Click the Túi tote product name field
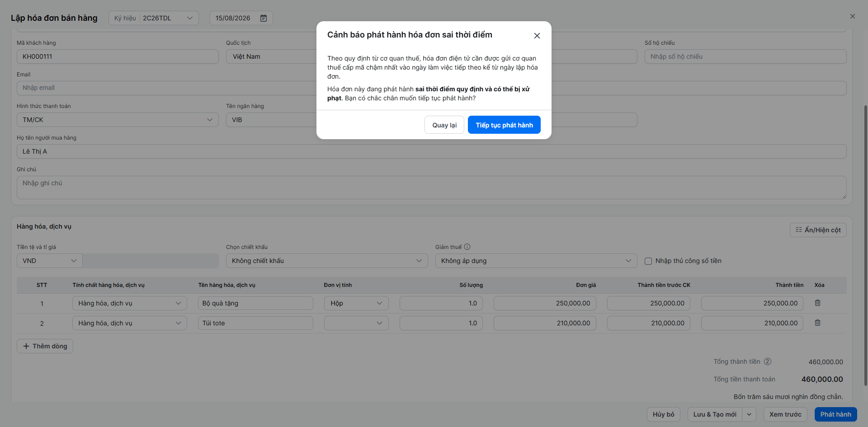 coord(255,323)
